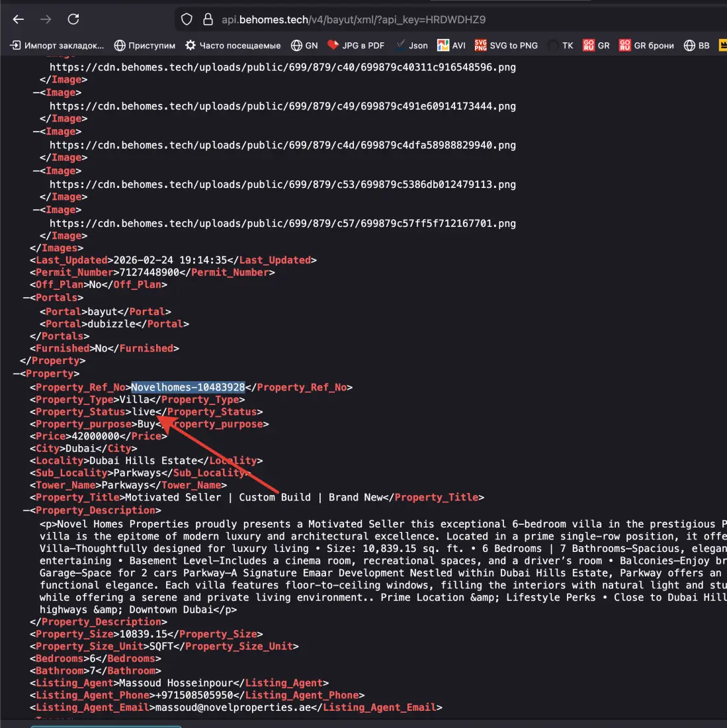Collapse the Image node ending c57...167701.png

36,210
